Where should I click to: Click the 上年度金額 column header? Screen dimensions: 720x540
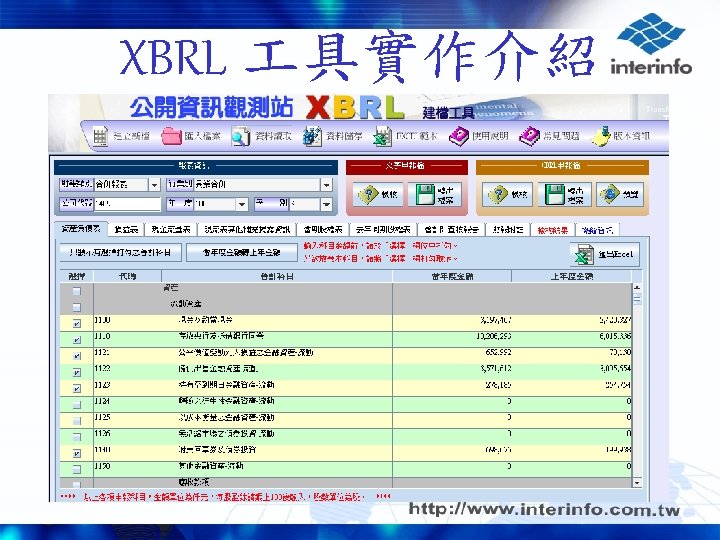[572, 276]
